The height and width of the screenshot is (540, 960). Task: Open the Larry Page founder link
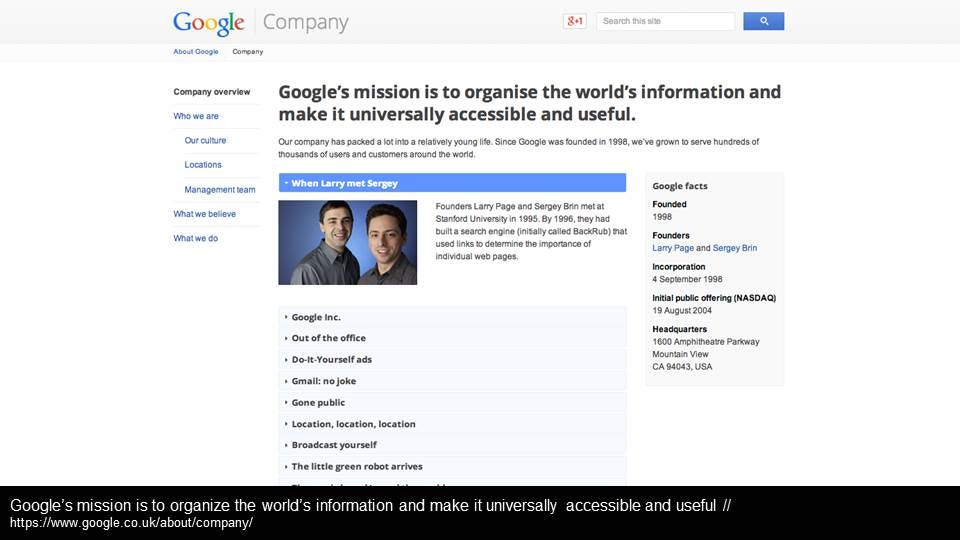tap(673, 248)
